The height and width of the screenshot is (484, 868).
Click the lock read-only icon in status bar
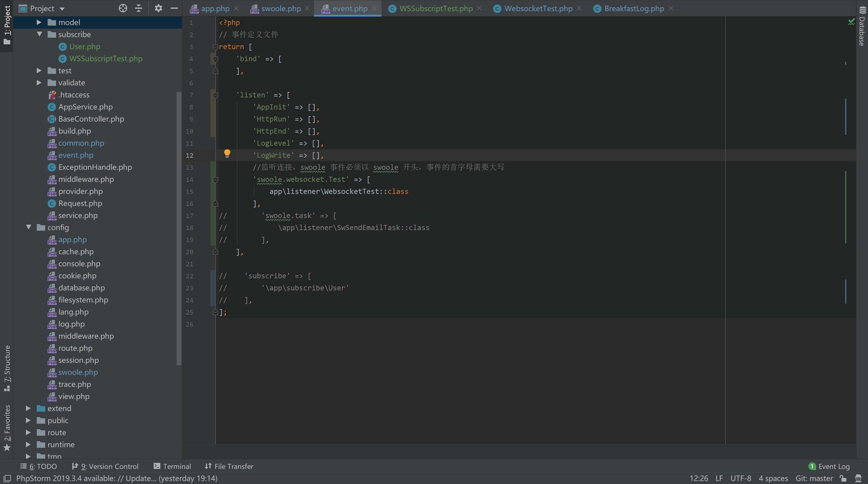pos(843,478)
